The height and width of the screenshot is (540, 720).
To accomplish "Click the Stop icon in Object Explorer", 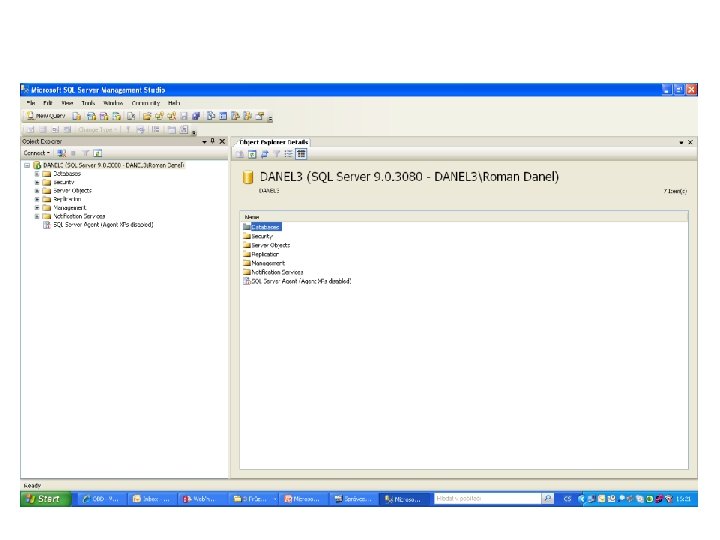I will (x=73, y=153).
